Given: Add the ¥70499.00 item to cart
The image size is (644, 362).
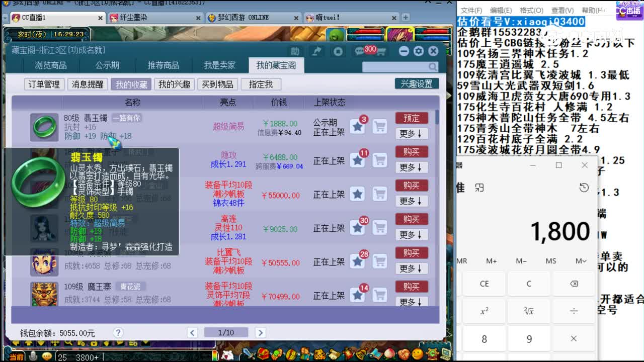Looking at the screenshot, I should tap(380, 295).
